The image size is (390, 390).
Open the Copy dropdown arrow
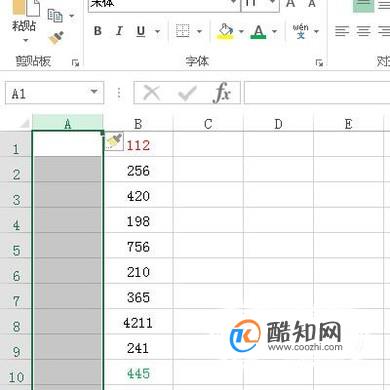[72, 16]
